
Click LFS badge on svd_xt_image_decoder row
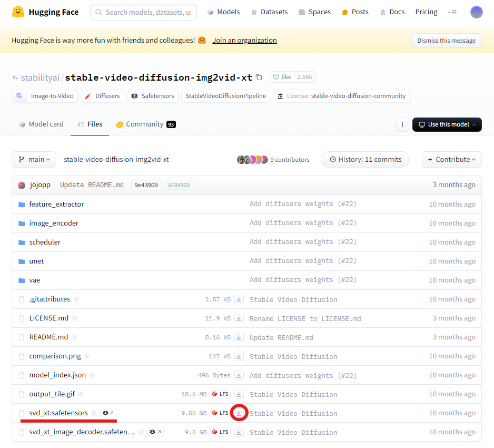[x=221, y=432]
